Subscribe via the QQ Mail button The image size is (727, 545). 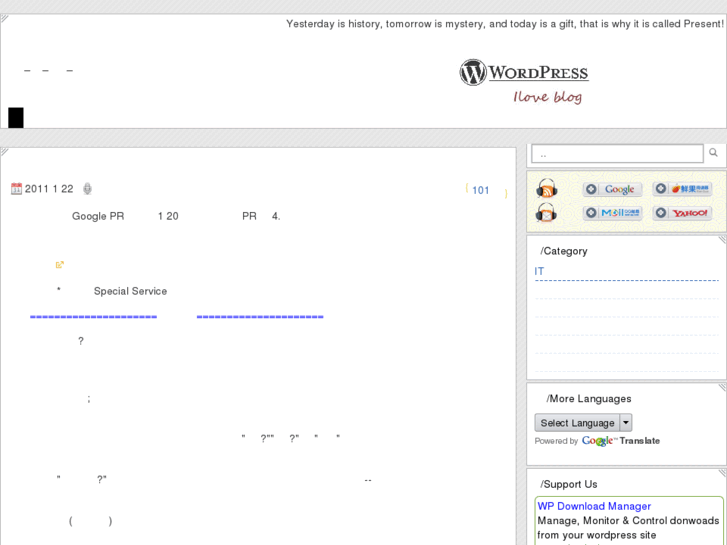612,213
